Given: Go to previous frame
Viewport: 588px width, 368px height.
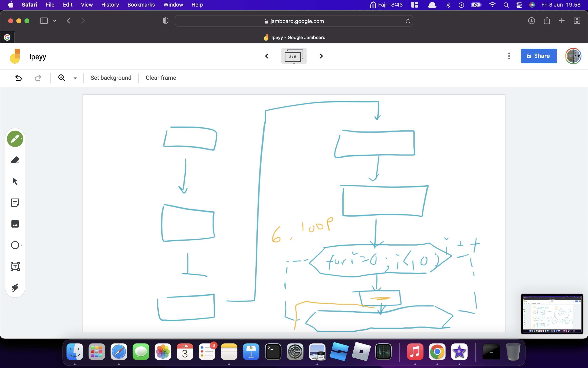Looking at the screenshot, I should coord(267,56).
